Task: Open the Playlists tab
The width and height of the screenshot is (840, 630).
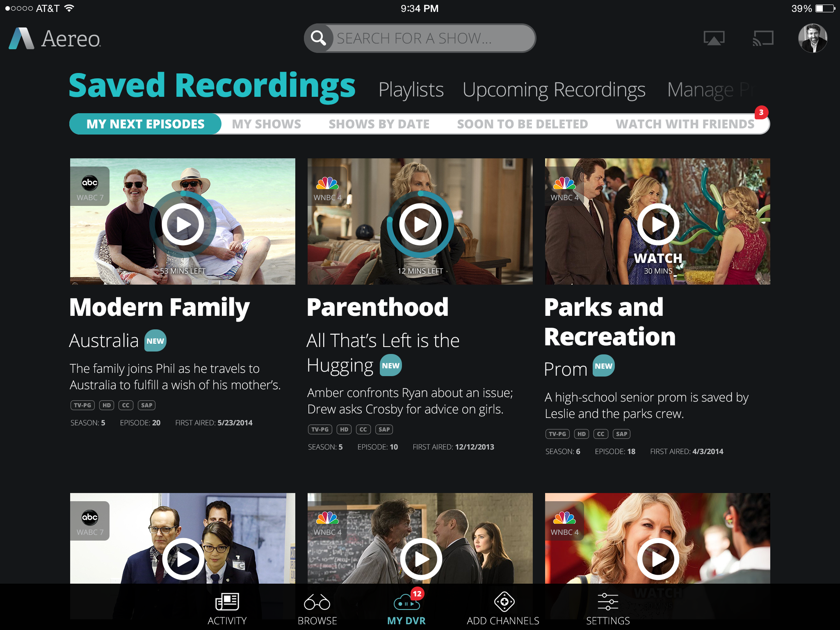Action: click(x=411, y=89)
